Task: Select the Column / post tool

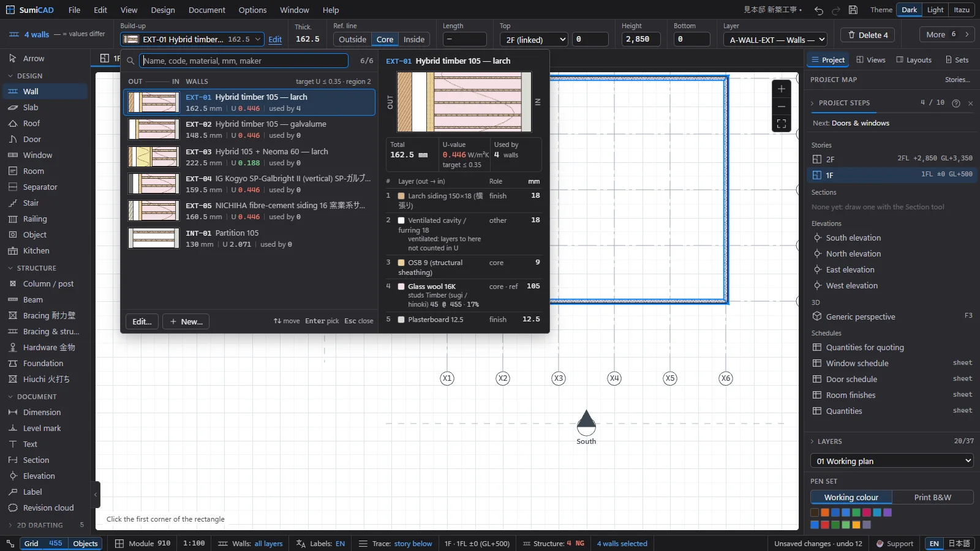Action: pos(44,283)
